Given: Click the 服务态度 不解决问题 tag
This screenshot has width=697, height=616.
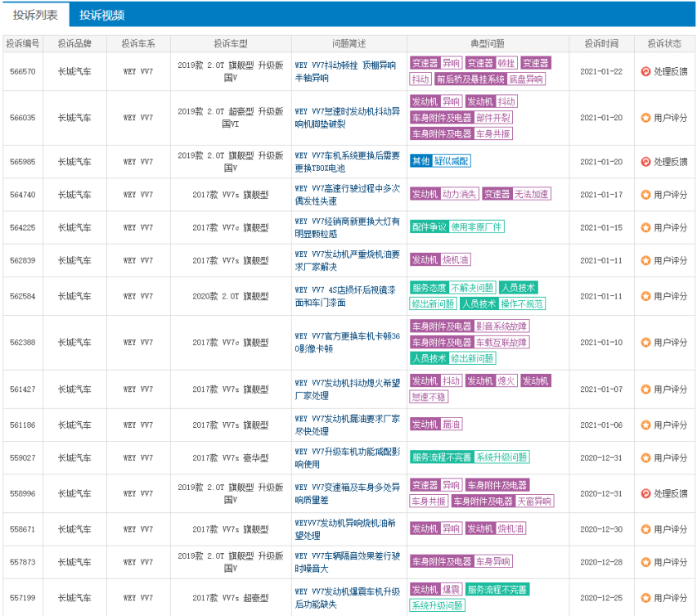Looking at the screenshot, I should point(453,288).
